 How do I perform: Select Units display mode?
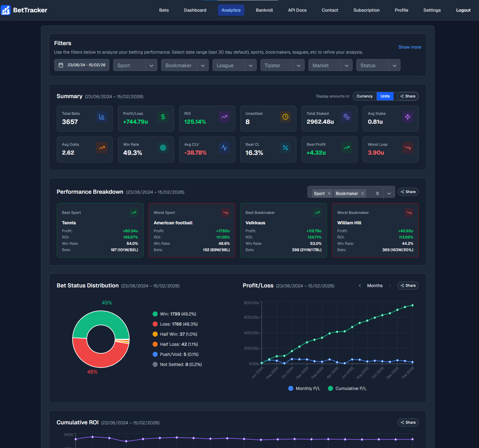point(385,96)
